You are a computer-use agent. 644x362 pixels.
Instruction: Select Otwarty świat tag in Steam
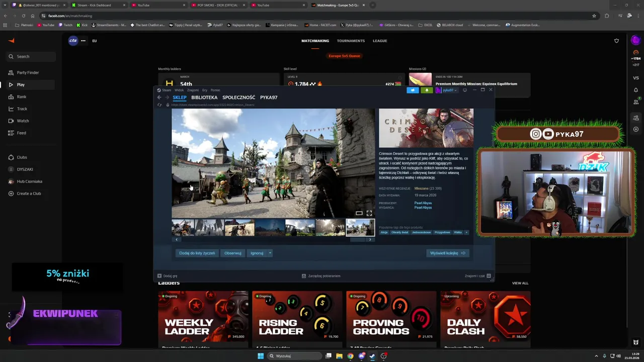tap(400, 232)
